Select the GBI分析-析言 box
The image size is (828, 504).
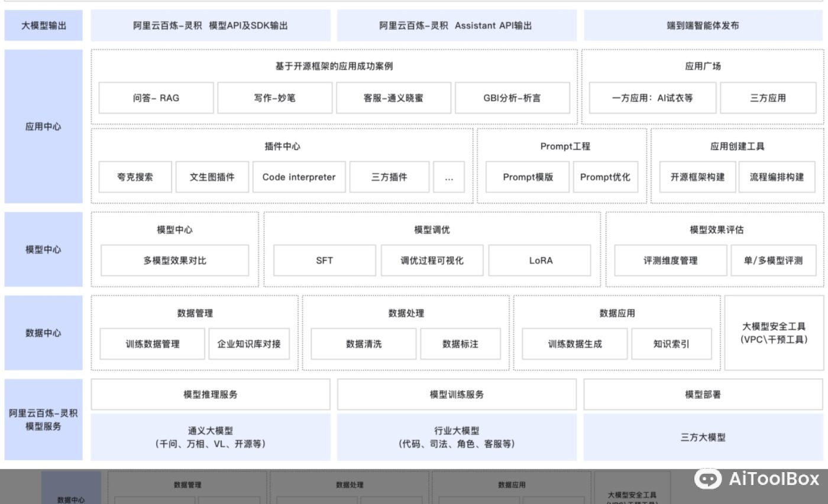pyautogui.click(x=513, y=98)
